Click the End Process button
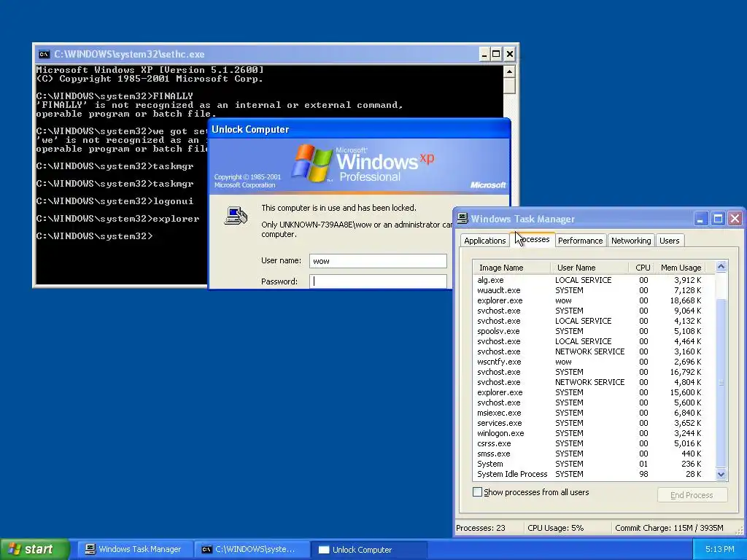This screenshot has width=747, height=560. (x=692, y=495)
